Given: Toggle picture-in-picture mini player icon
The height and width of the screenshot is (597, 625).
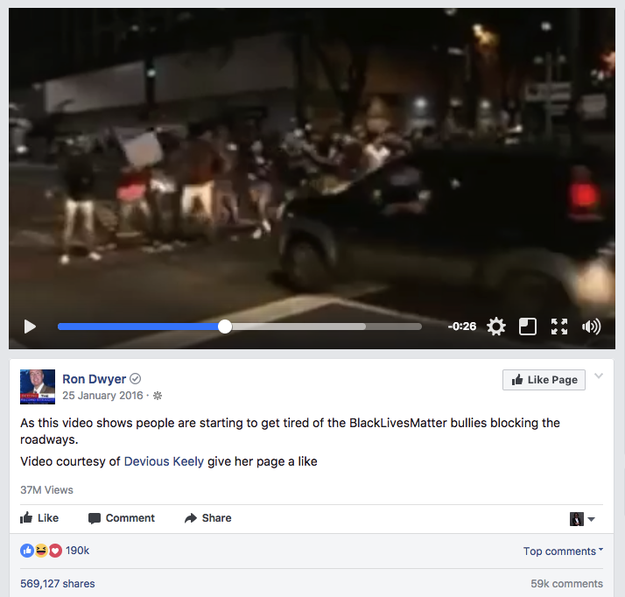Looking at the screenshot, I should coord(527,326).
